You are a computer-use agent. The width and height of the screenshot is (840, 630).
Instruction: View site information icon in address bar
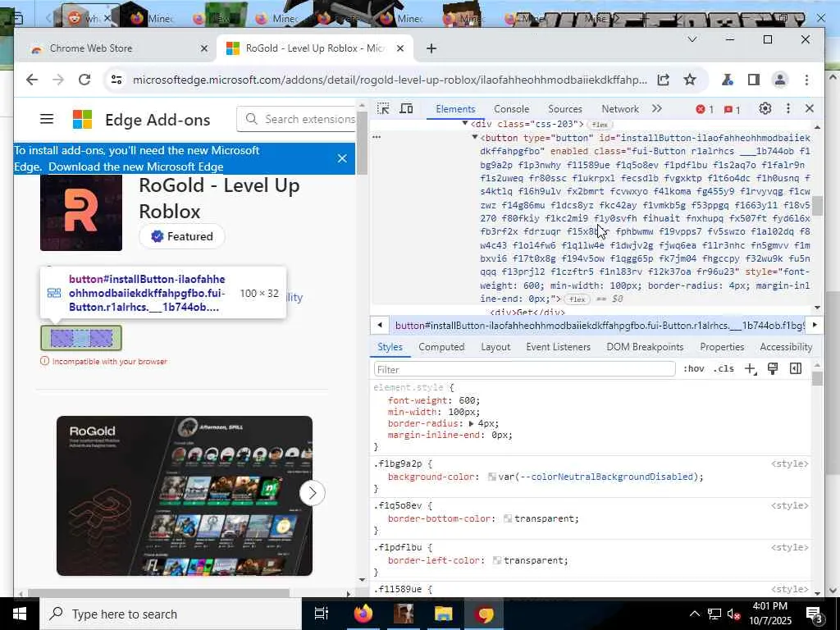116,80
